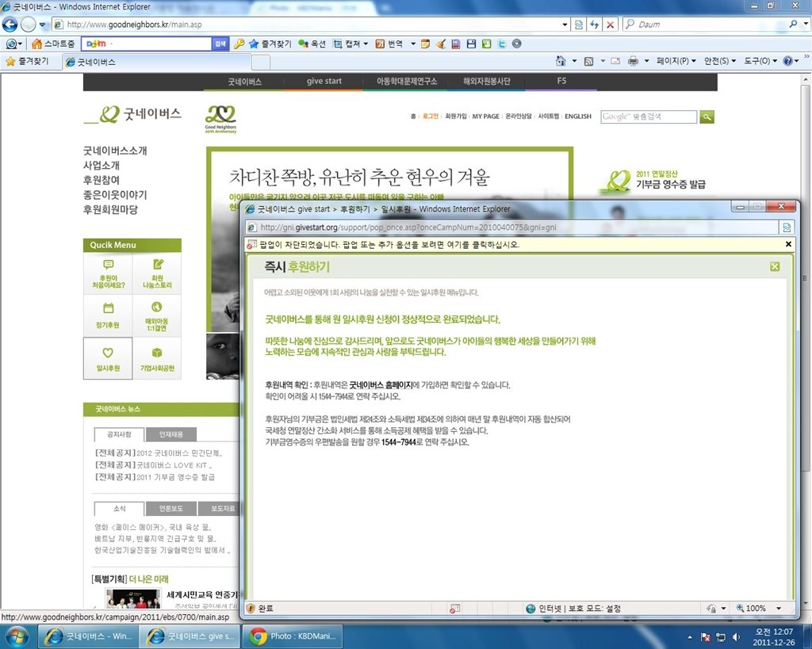This screenshot has height=649, width=812.
Task: Click the Twitter icon in the Daum toolbar
Action: [501, 44]
